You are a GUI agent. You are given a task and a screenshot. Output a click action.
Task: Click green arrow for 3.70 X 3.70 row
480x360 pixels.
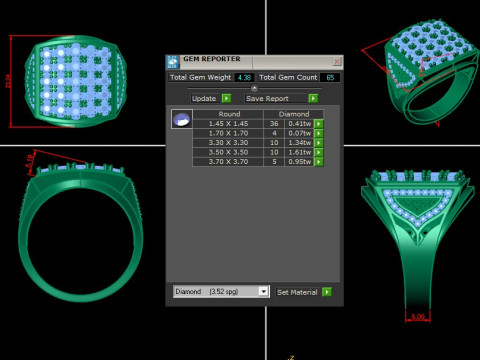point(319,162)
